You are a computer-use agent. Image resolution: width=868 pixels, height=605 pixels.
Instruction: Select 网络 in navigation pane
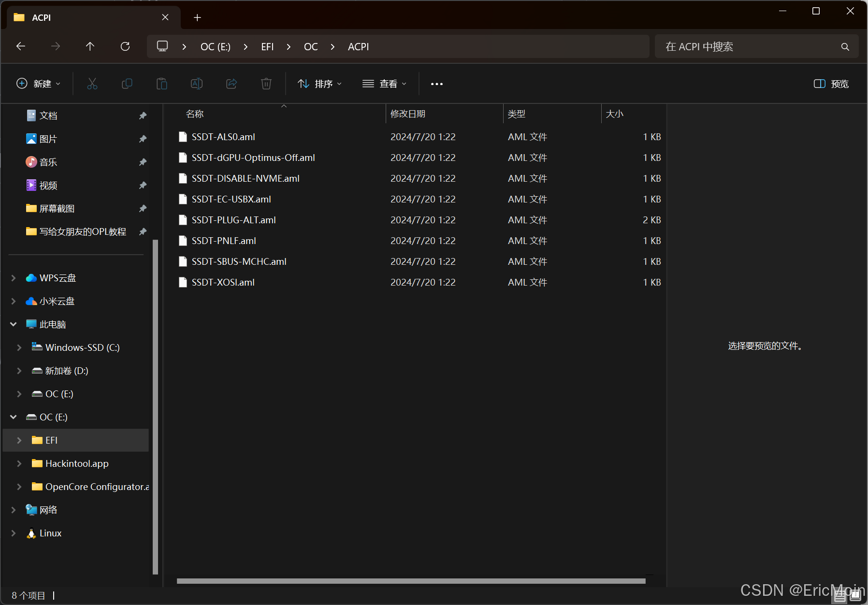(48, 510)
